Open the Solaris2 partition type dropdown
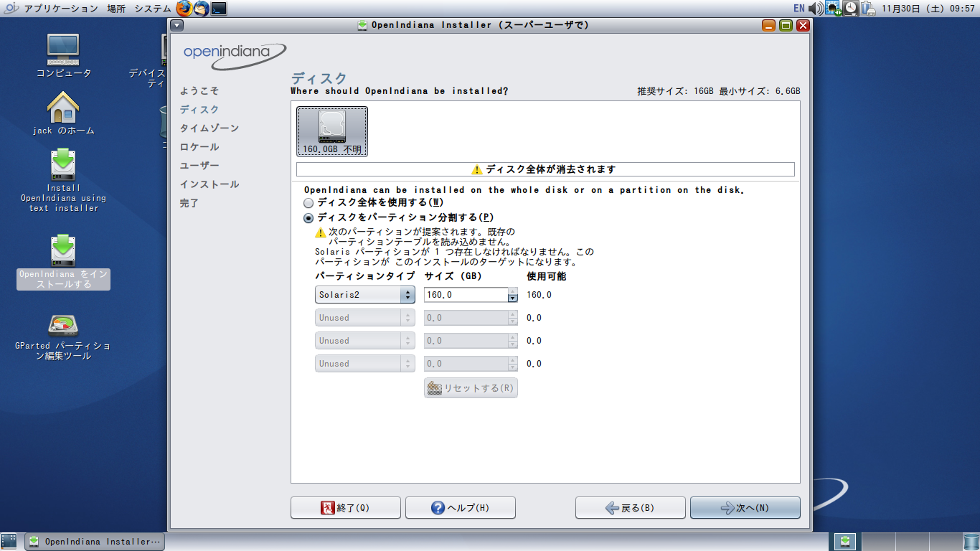Image resolution: width=980 pixels, height=551 pixels. pyautogui.click(x=365, y=295)
